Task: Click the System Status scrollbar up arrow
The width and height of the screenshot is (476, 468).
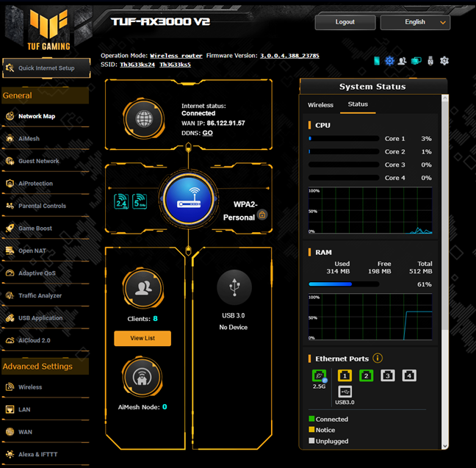Action: tap(445, 98)
